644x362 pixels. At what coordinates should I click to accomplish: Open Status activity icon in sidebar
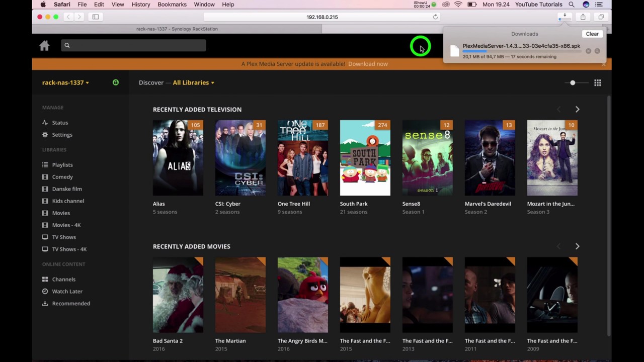pos(45,123)
